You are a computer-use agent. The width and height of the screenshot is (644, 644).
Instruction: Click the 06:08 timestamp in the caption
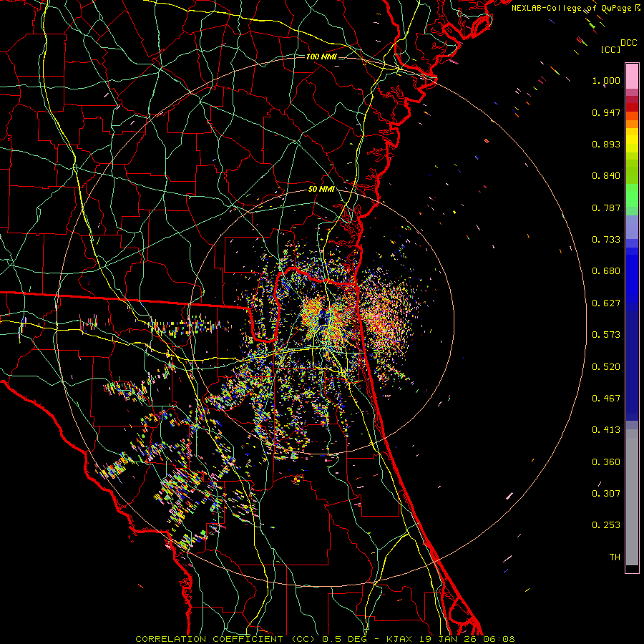click(x=497, y=639)
